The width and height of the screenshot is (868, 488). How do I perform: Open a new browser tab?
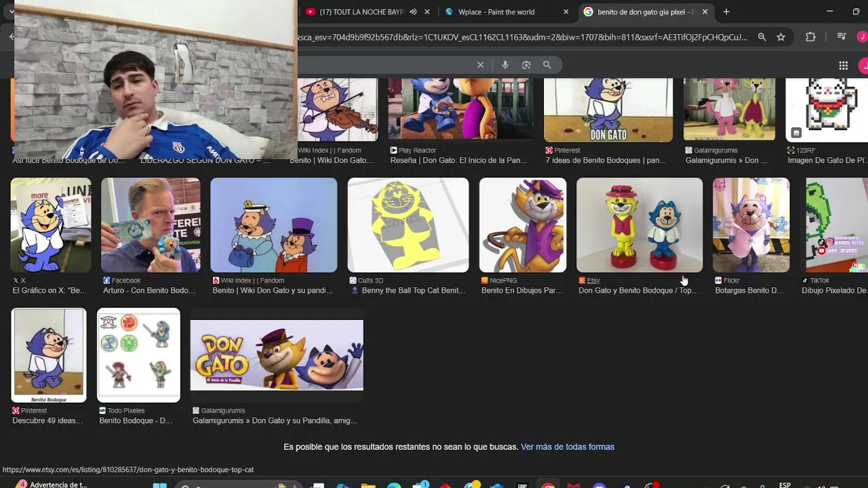click(726, 12)
